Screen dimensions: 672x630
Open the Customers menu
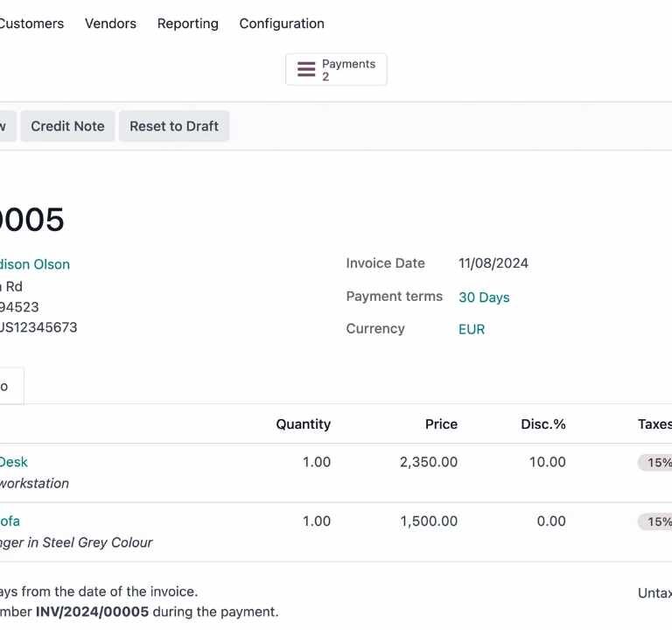coord(31,24)
